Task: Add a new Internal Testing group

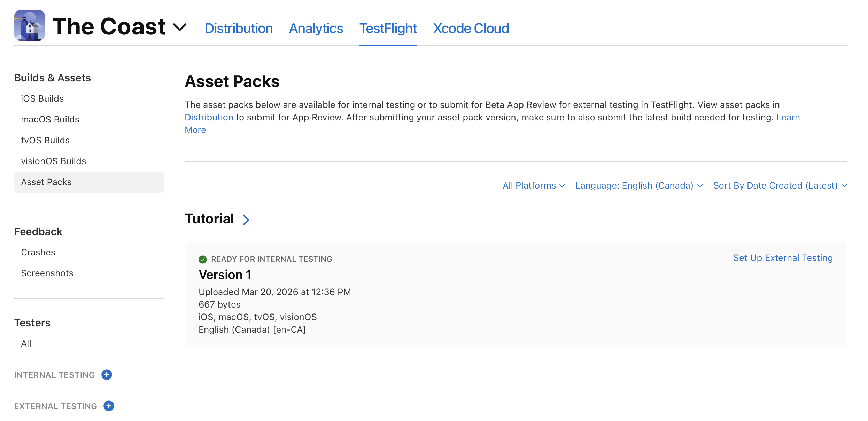Action: [x=107, y=375]
